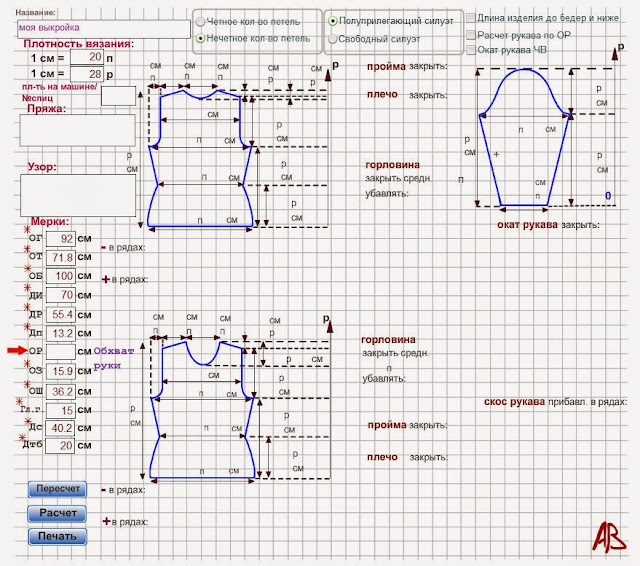Edit the ОЗ measurement field showing 15.9
640x566 pixels.
(x=61, y=371)
